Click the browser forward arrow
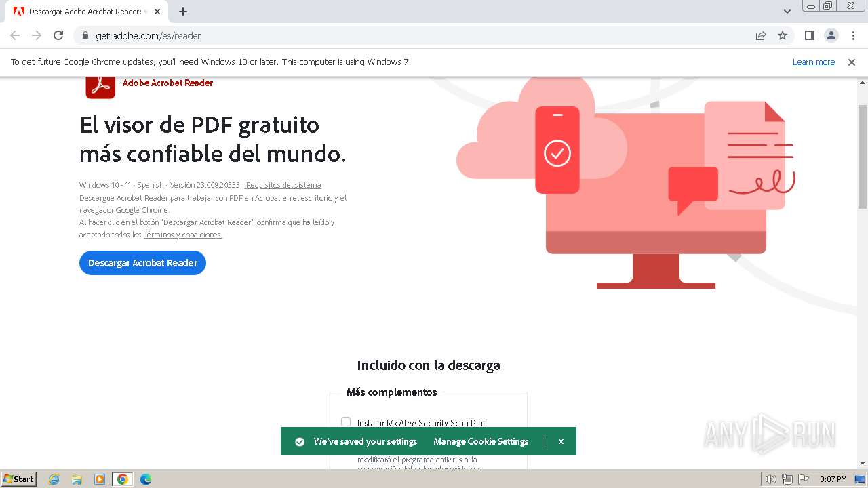This screenshot has width=868, height=488. (x=37, y=35)
